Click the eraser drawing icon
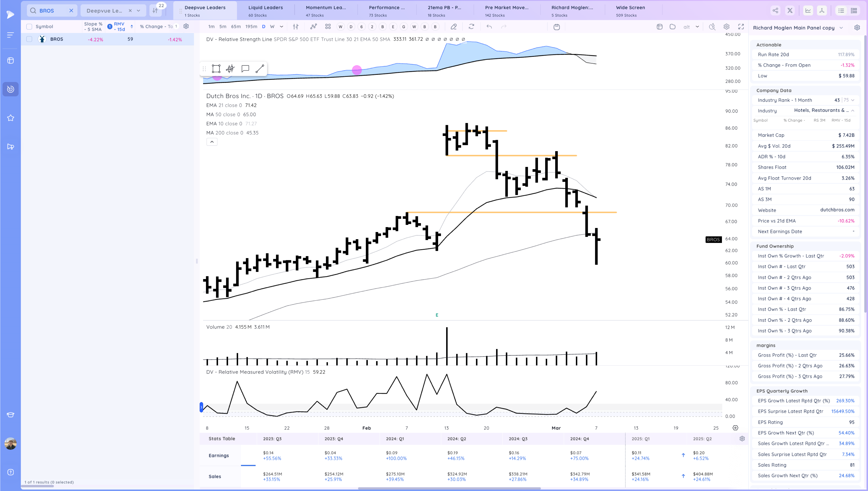Viewport: 868px width, 491px height. pyautogui.click(x=454, y=26)
